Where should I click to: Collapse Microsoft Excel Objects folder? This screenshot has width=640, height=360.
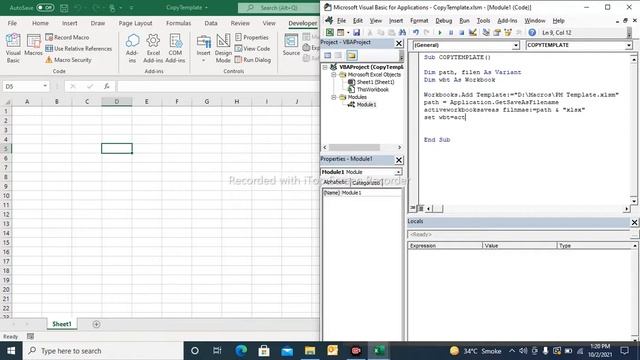click(x=333, y=75)
